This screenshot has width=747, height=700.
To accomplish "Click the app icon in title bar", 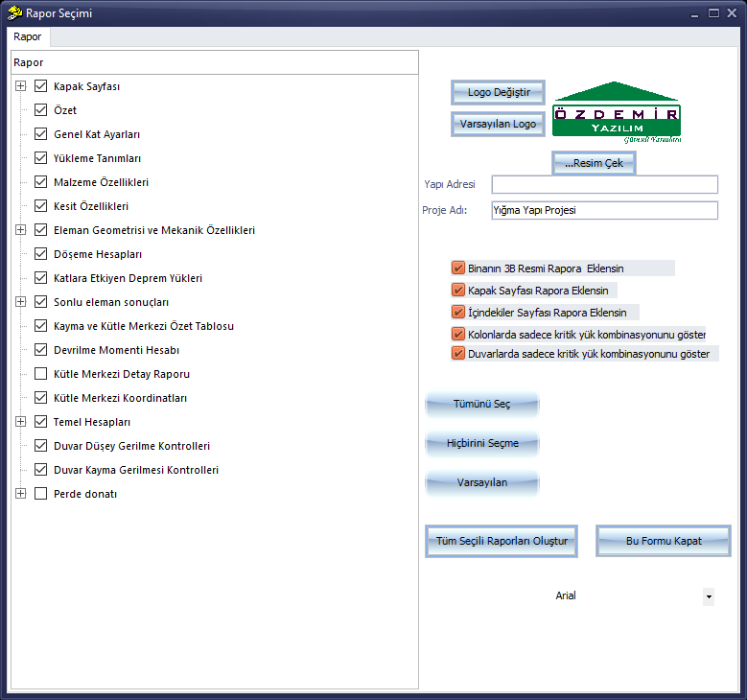I will [14, 12].
